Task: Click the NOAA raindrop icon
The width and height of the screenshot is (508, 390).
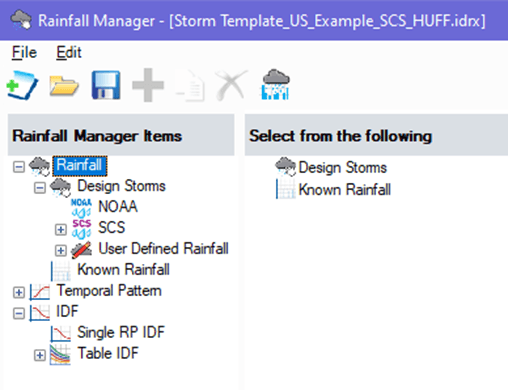Action: point(81,208)
